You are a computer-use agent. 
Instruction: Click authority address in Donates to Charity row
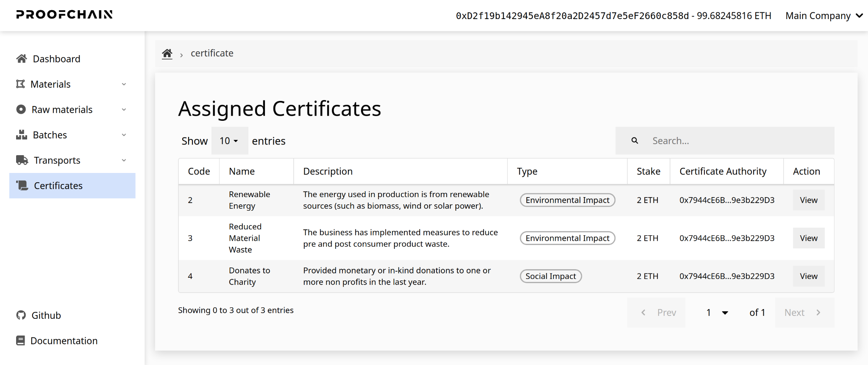click(727, 276)
